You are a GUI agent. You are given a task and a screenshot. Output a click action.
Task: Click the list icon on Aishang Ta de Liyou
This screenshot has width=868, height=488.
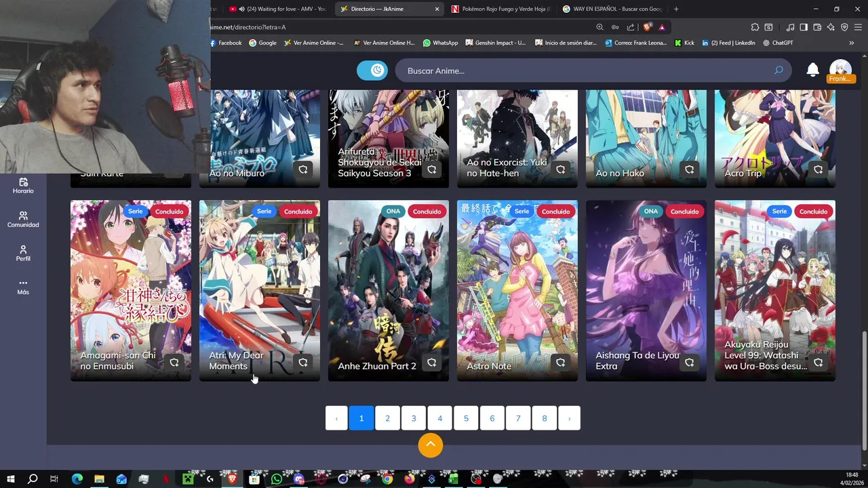coord(690,363)
